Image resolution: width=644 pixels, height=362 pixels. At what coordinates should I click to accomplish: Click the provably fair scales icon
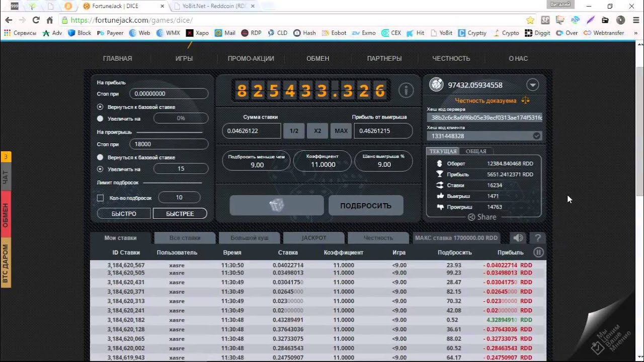525,100
